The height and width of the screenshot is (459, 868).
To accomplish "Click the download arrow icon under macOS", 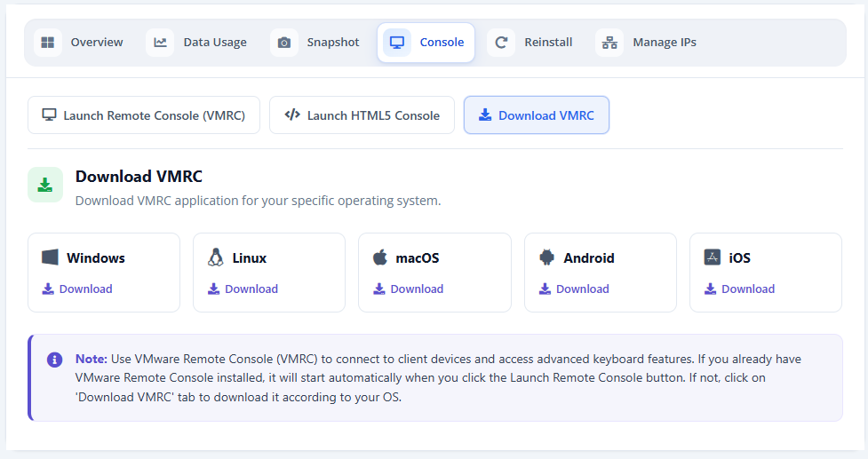I will pos(379,289).
